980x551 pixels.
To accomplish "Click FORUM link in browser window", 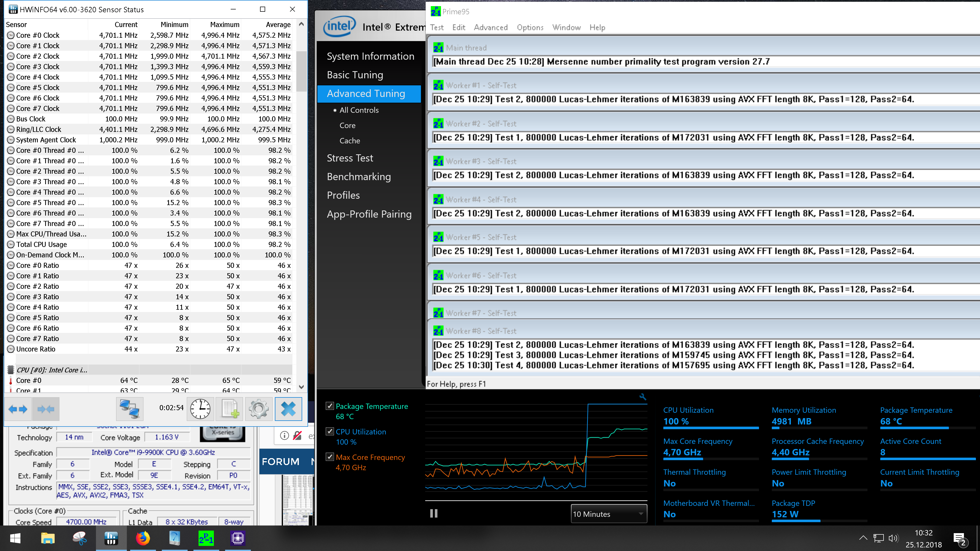I will (x=281, y=461).
